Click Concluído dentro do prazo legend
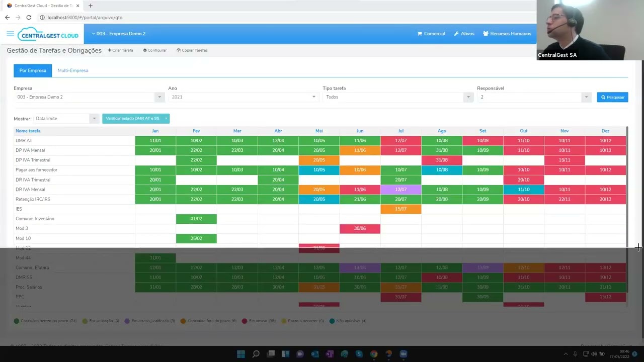 [x=45, y=321]
